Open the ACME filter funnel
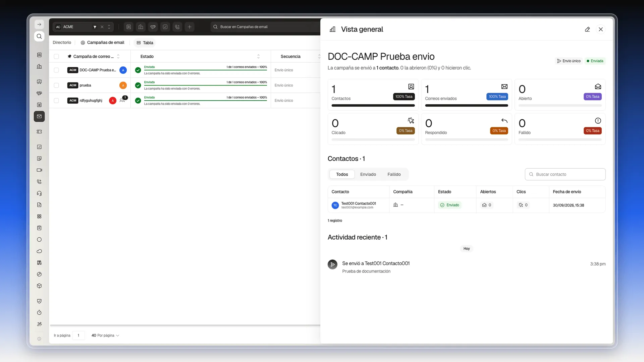 tap(95, 27)
